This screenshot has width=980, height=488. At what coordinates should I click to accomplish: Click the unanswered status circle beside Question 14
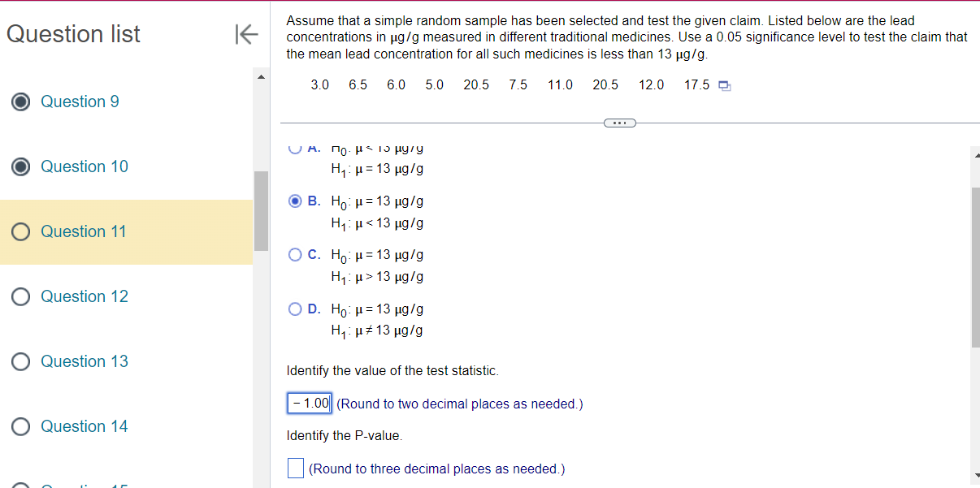coord(20,426)
